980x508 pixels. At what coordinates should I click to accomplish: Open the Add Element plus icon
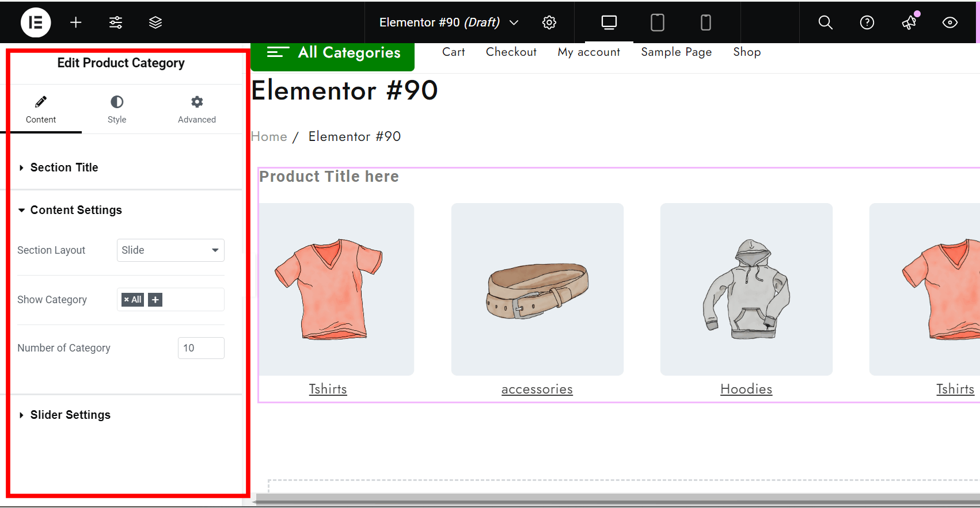[x=75, y=22]
